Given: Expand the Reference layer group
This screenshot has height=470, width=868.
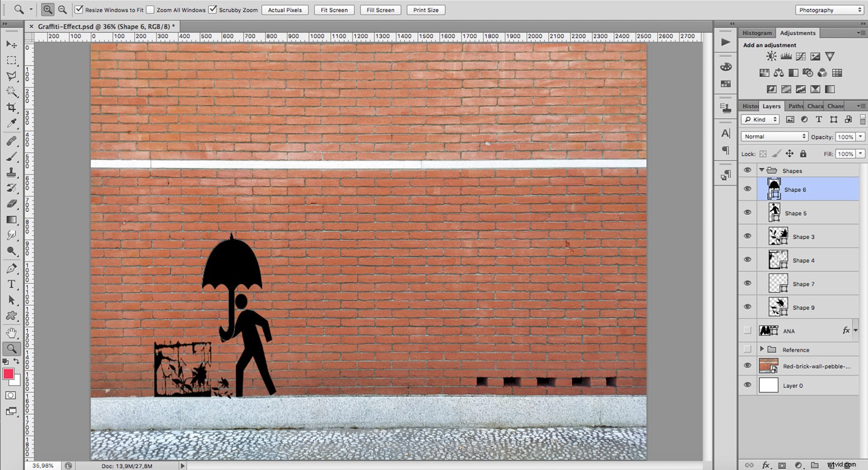Looking at the screenshot, I should 762,349.
